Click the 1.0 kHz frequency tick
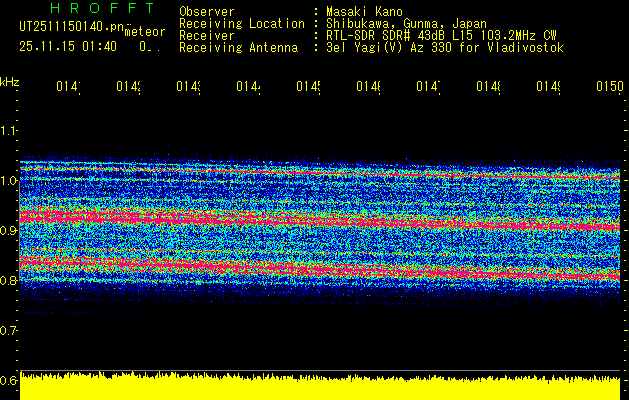 9,181
